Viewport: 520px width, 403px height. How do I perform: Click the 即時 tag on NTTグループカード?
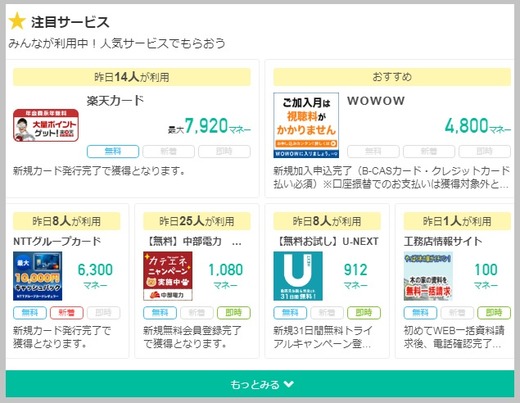pos(104,313)
